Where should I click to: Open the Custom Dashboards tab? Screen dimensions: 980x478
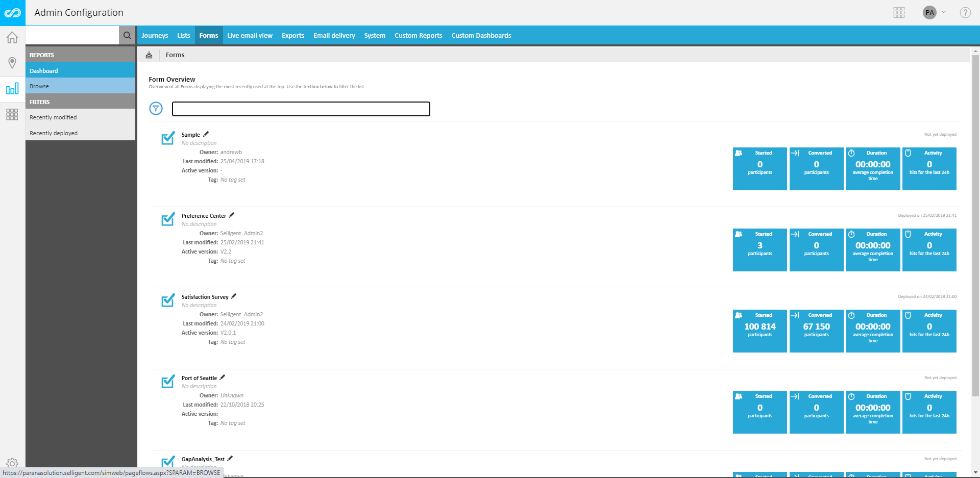(481, 35)
